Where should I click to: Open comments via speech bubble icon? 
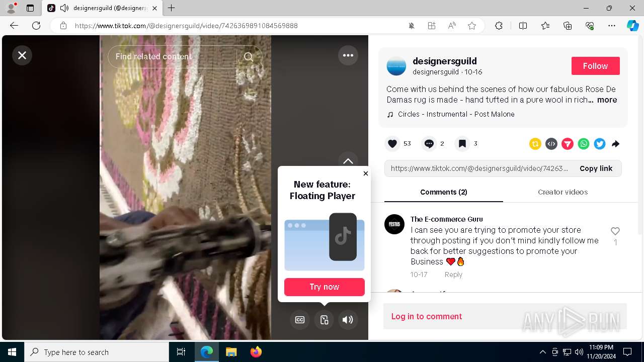click(429, 144)
